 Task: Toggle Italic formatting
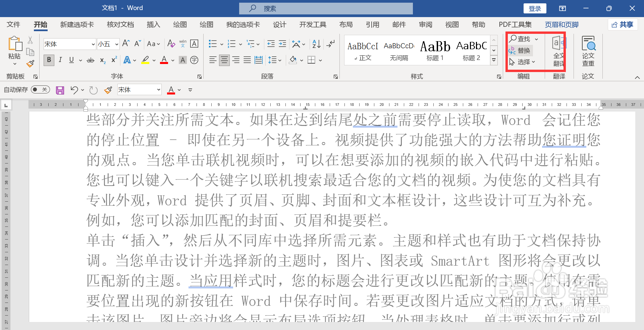pyautogui.click(x=60, y=60)
